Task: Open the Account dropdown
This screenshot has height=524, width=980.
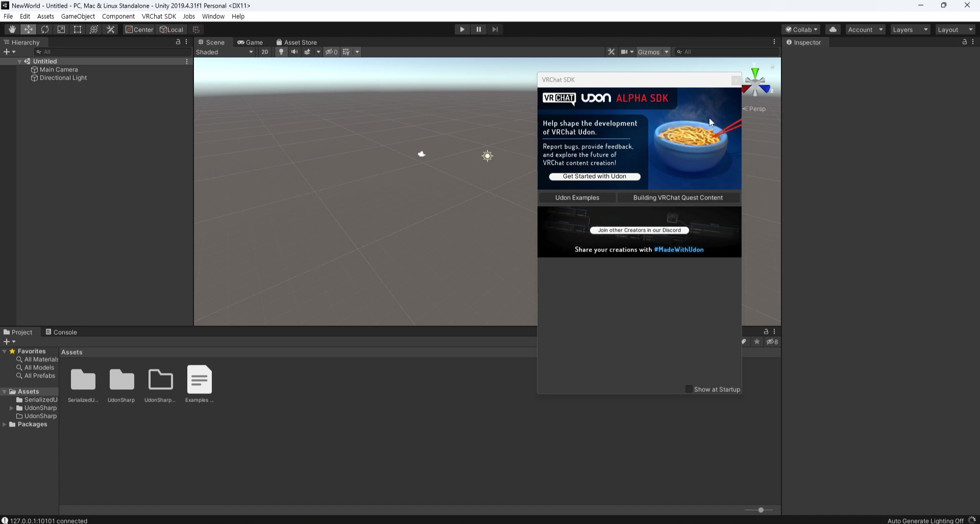Action: coord(865,30)
